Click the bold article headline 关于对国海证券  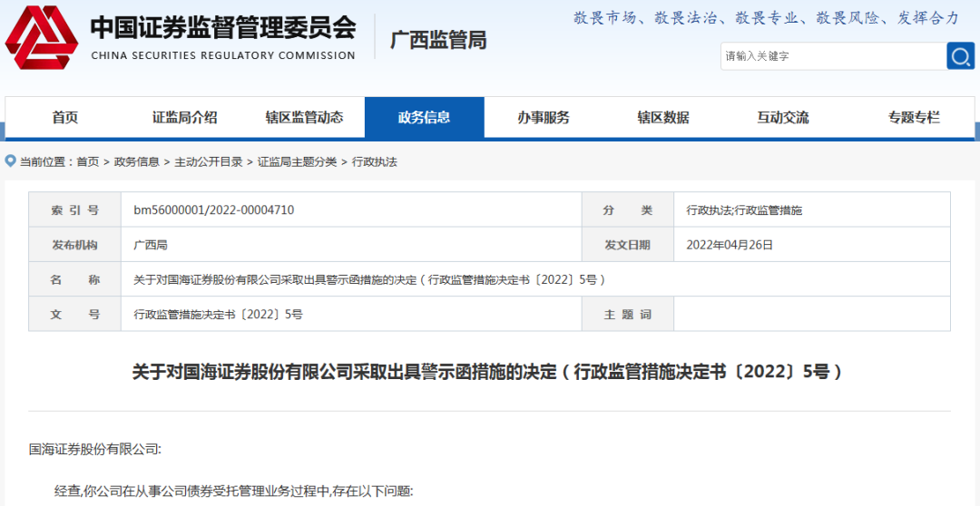(489, 373)
